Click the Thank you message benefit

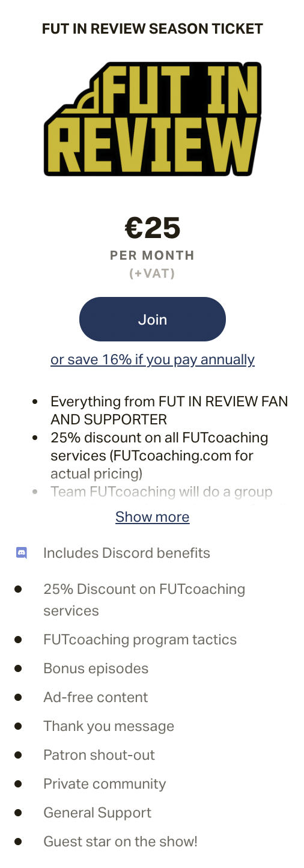109,726
